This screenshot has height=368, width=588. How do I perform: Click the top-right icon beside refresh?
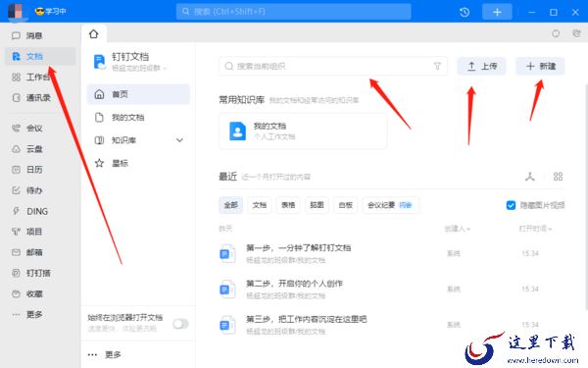[576, 33]
